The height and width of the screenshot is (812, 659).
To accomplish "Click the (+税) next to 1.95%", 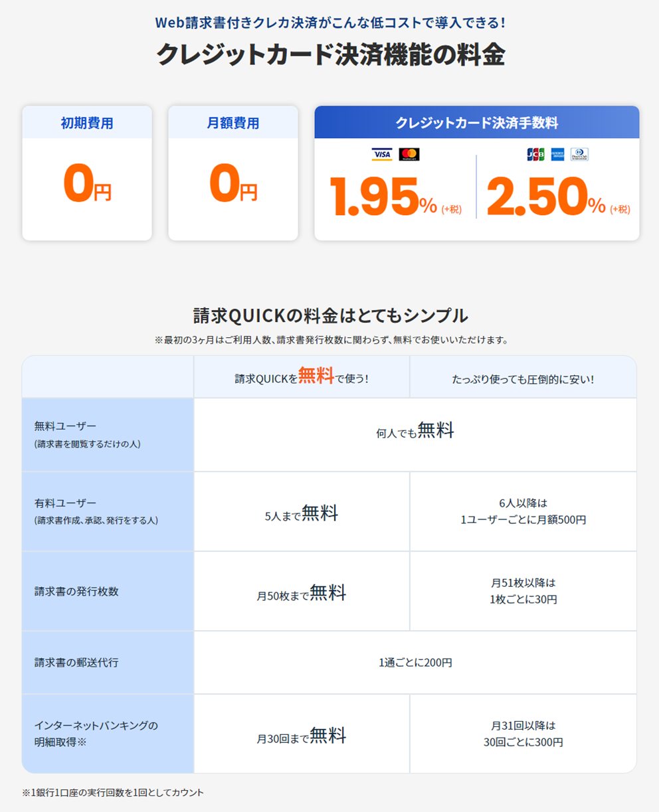I will point(451,209).
